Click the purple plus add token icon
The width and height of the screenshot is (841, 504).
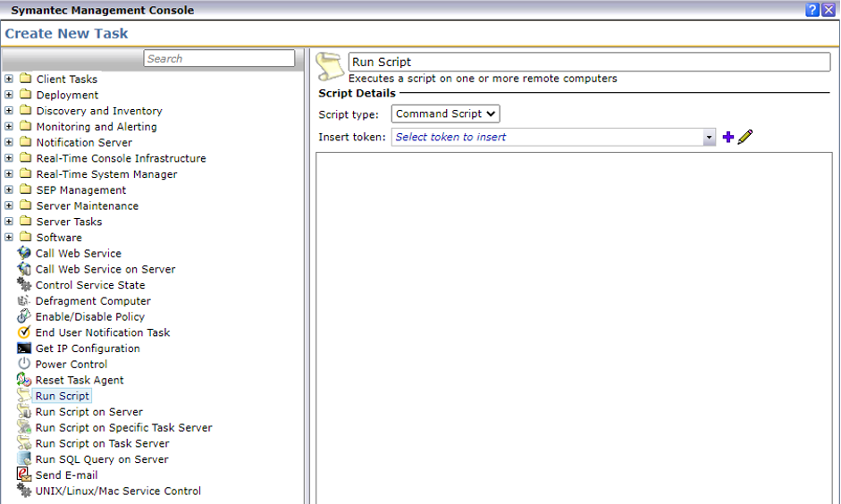(x=727, y=137)
